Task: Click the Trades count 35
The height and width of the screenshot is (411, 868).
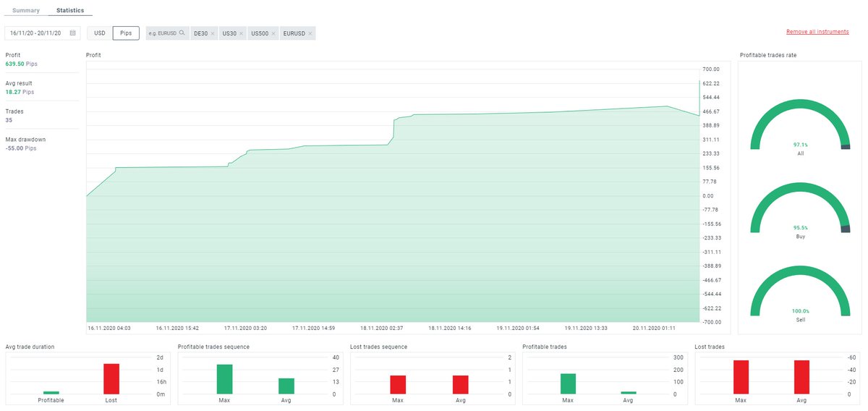Action: (x=9, y=120)
